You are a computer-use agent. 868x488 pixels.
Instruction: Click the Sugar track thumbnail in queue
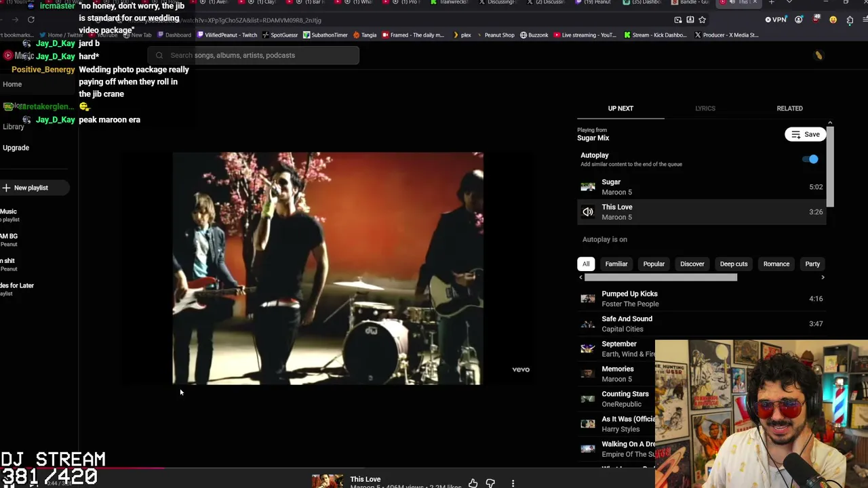pyautogui.click(x=588, y=187)
